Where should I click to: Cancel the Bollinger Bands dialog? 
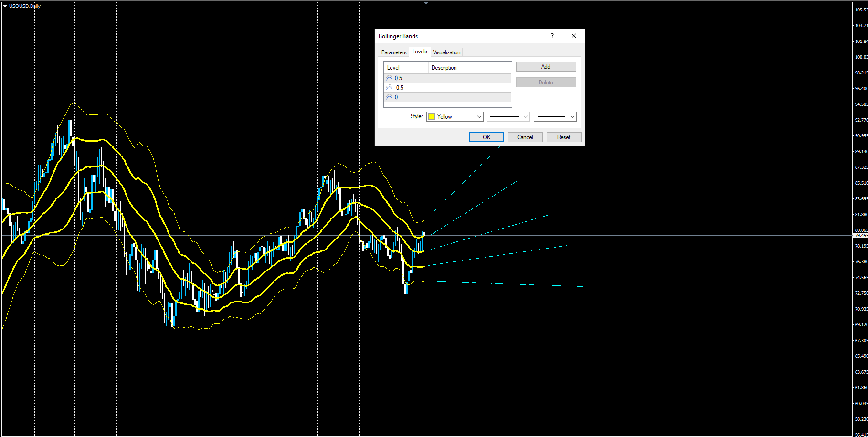coord(525,137)
